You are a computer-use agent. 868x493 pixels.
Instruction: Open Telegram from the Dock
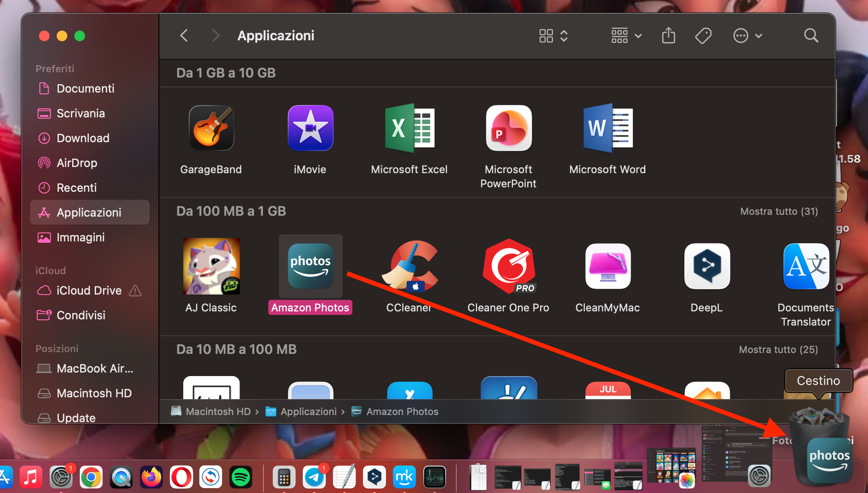click(314, 477)
